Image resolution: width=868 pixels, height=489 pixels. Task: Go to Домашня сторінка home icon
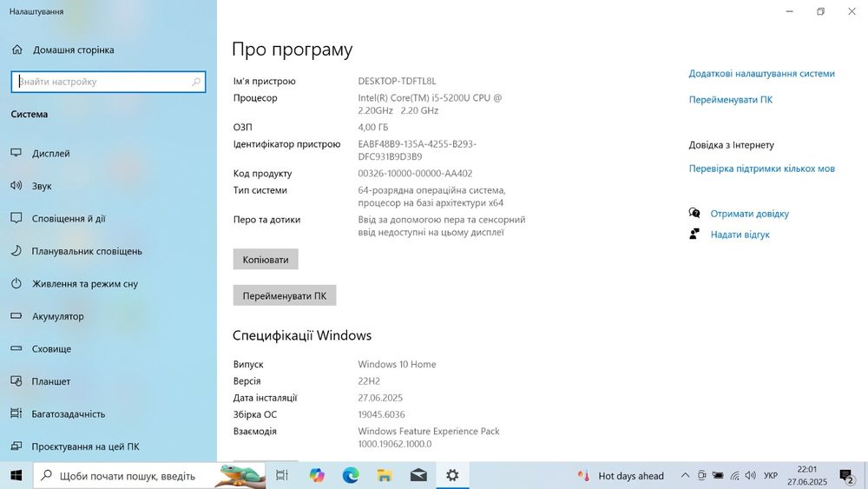17,50
